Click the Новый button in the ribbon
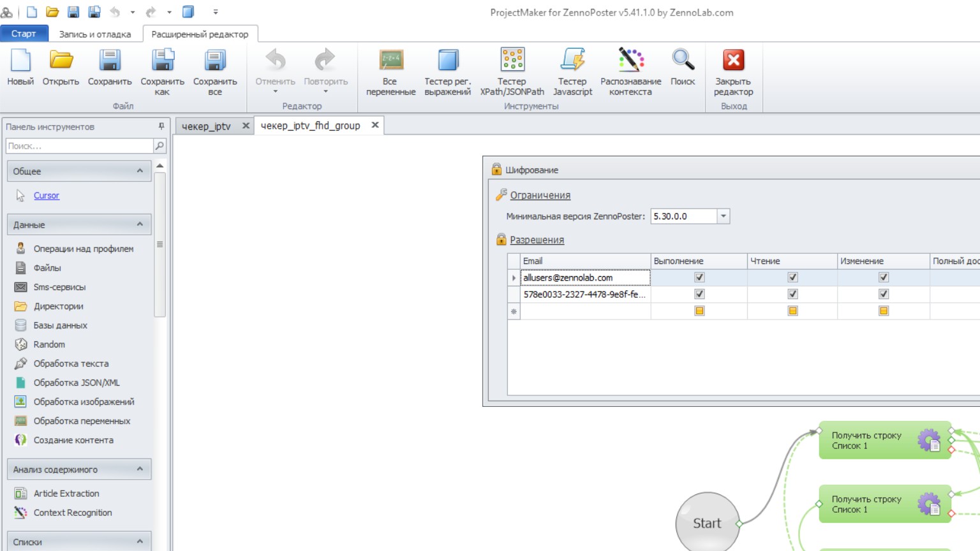Screen dimensions: 980x551 20,68
